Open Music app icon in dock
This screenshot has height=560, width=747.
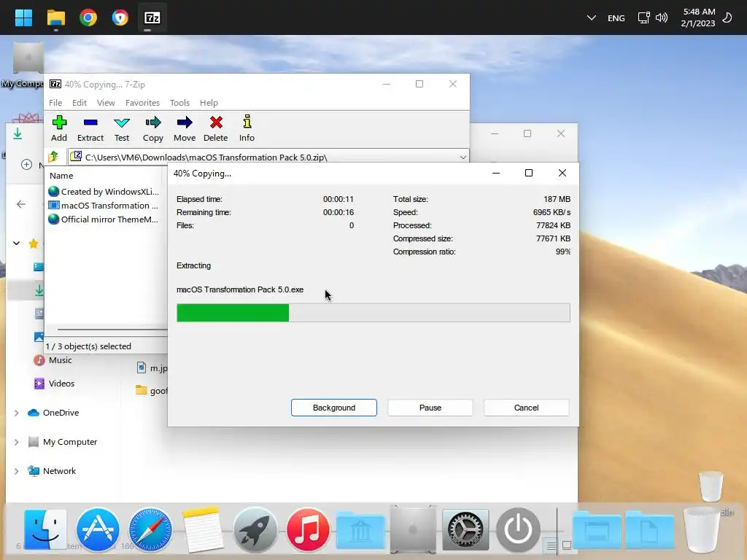[308, 529]
